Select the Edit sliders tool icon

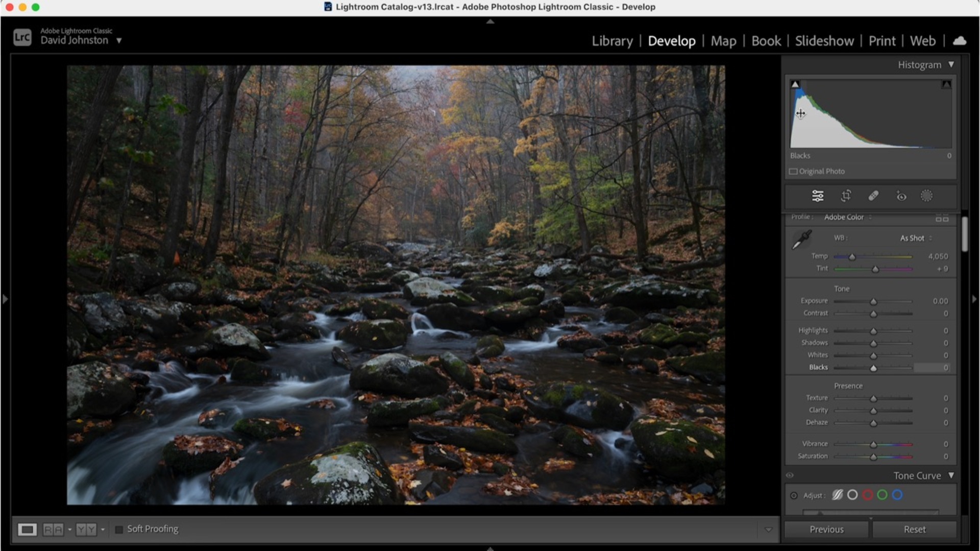click(x=818, y=196)
